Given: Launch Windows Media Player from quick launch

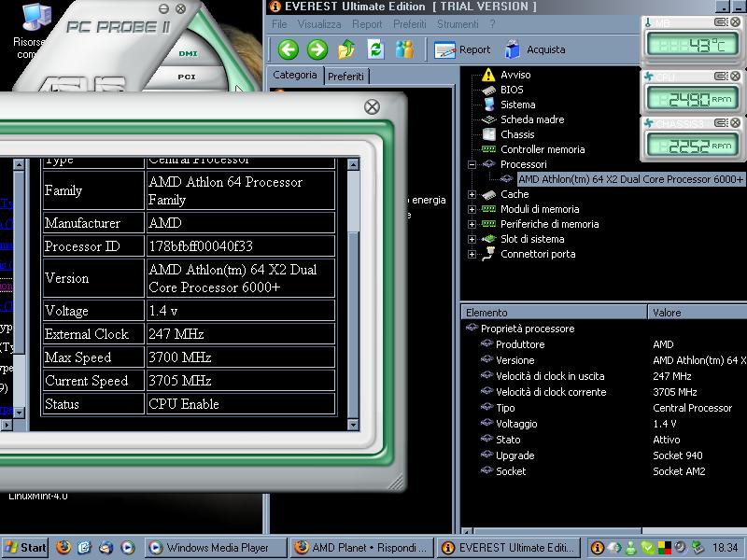Looking at the screenshot, I should (127, 548).
